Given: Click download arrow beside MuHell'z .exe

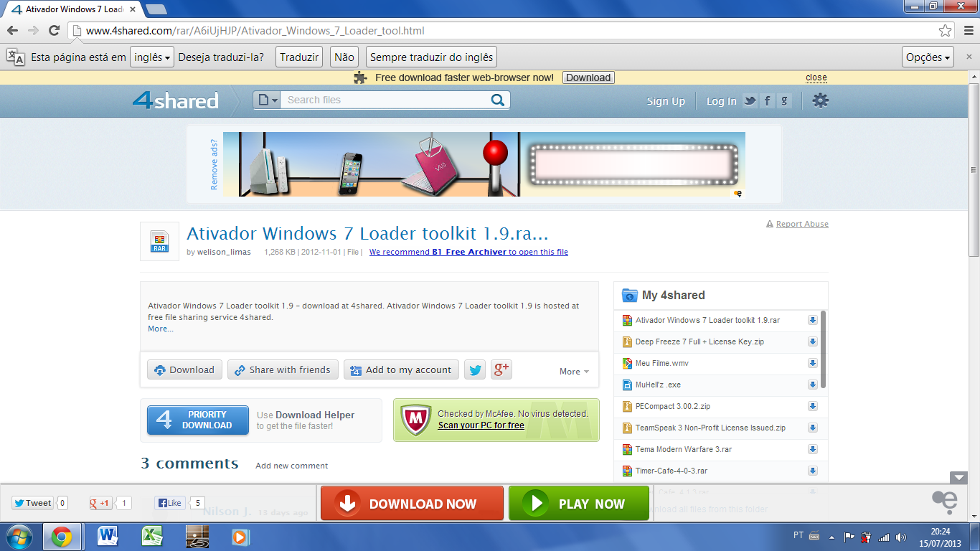Looking at the screenshot, I should point(813,385).
